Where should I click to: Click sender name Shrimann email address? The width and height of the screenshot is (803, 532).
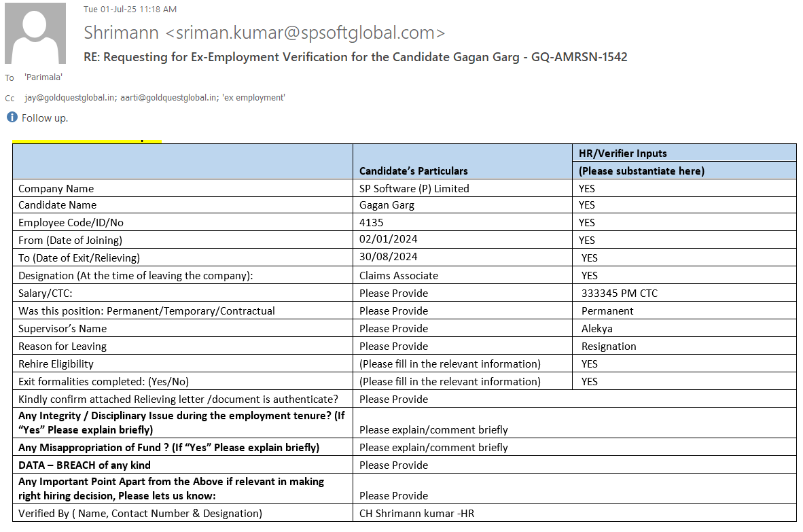pyautogui.click(x=264, y=32)
